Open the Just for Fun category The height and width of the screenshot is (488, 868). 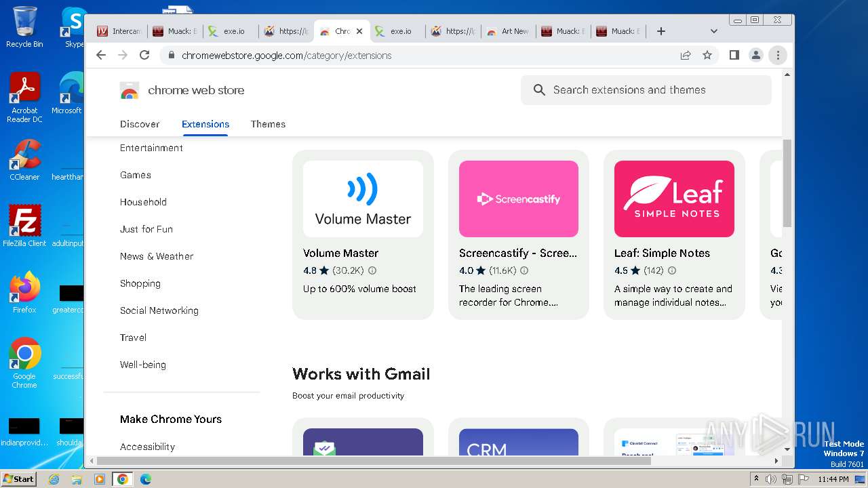click(146, 229)
